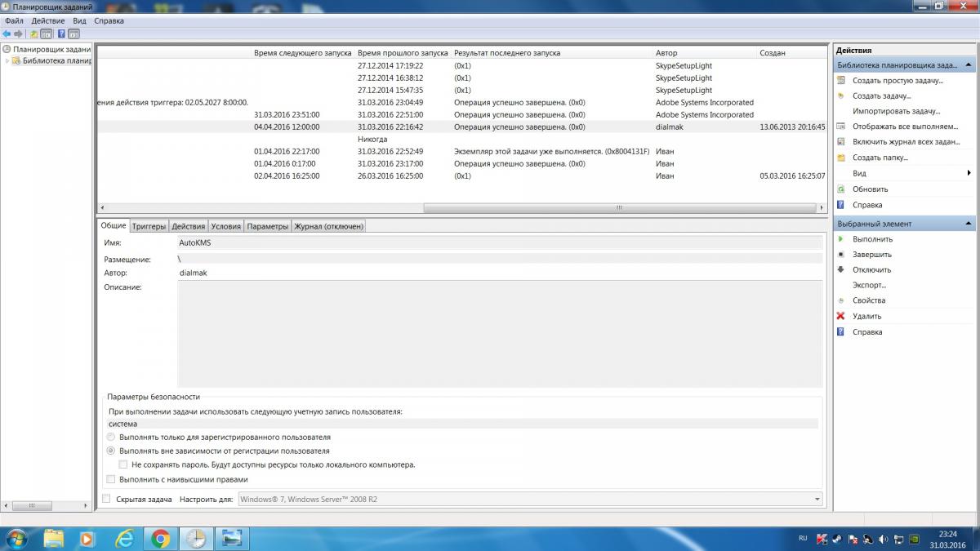Click Выполнить action with green arrow
The height and width of the screenshot is (551, 980).
[x=872, y=239]
